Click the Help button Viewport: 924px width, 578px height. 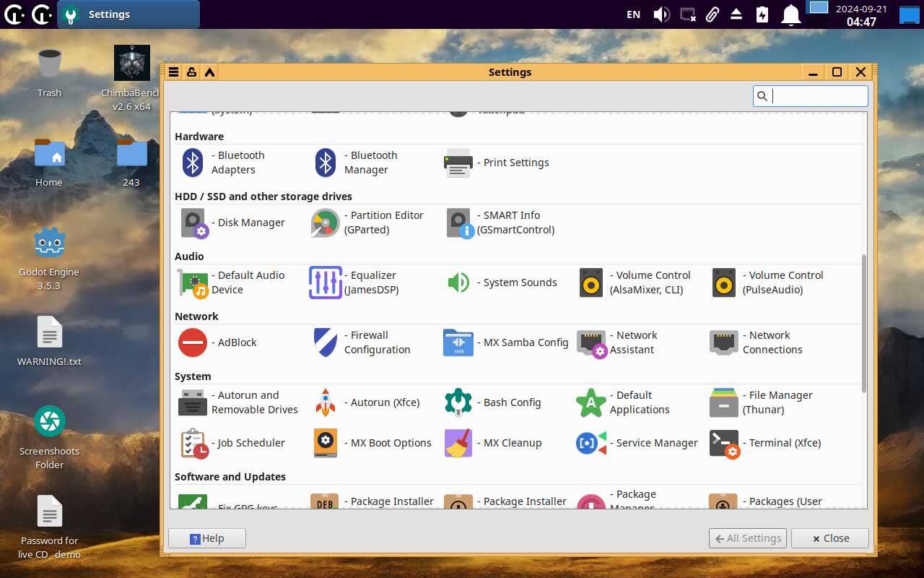pyautogui.click(x=207, y=538)
